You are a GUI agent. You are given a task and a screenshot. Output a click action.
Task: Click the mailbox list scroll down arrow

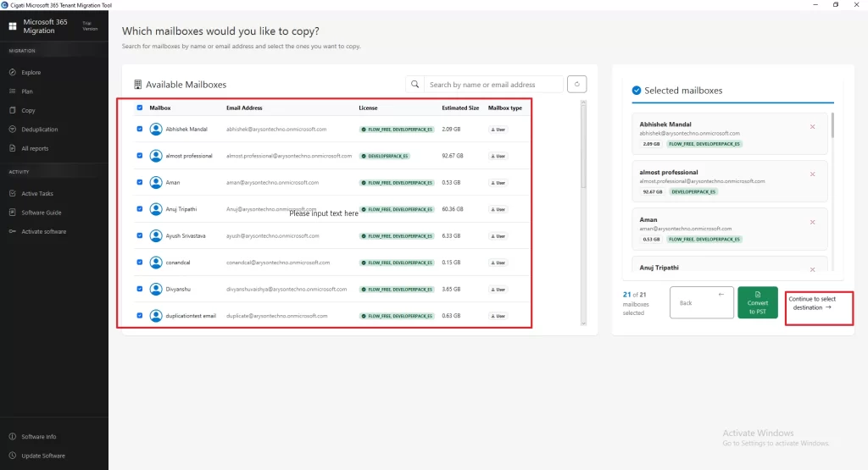(x=583, y=323)
